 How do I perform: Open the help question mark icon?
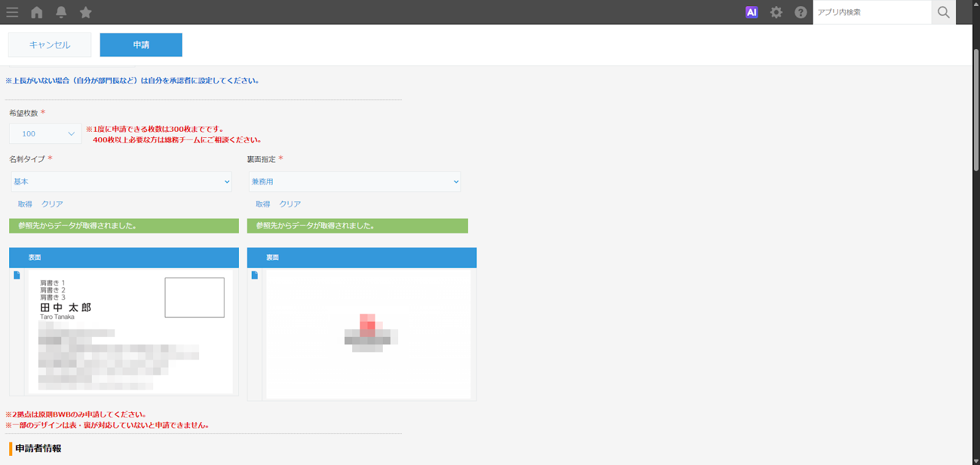pyautogui.click(x=801, y=12)
